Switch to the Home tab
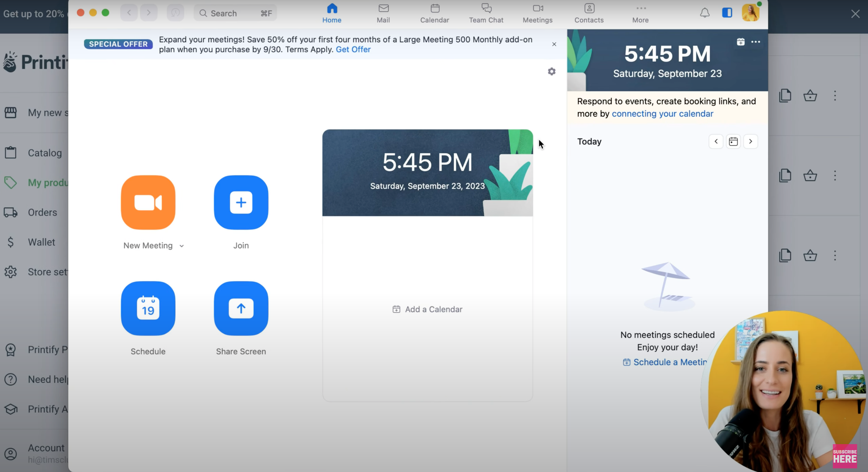868x472 pixels. [x=332, y=13]
